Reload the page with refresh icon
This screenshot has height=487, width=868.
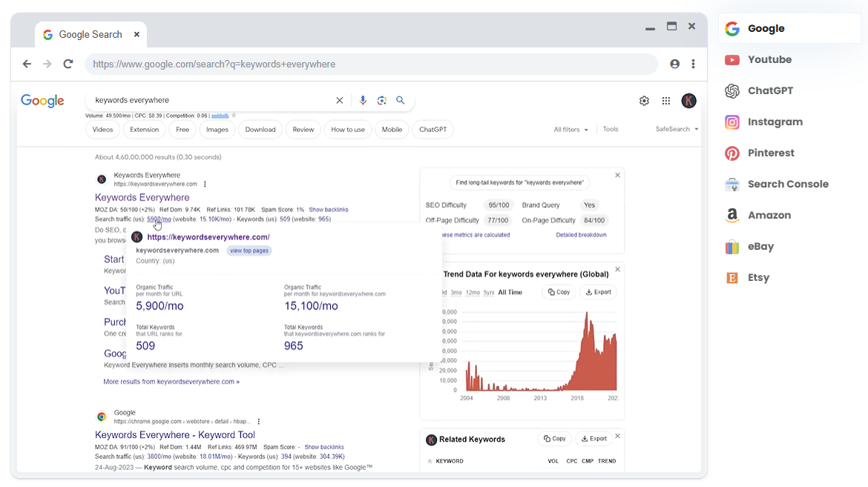tap(68, 64)
